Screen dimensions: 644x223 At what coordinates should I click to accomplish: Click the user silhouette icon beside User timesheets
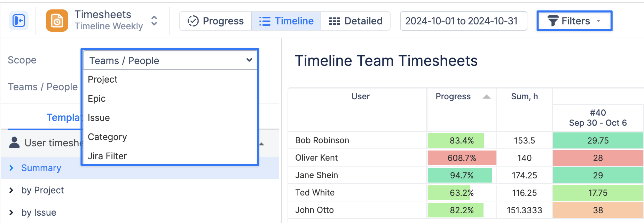[x=14, y=143]
